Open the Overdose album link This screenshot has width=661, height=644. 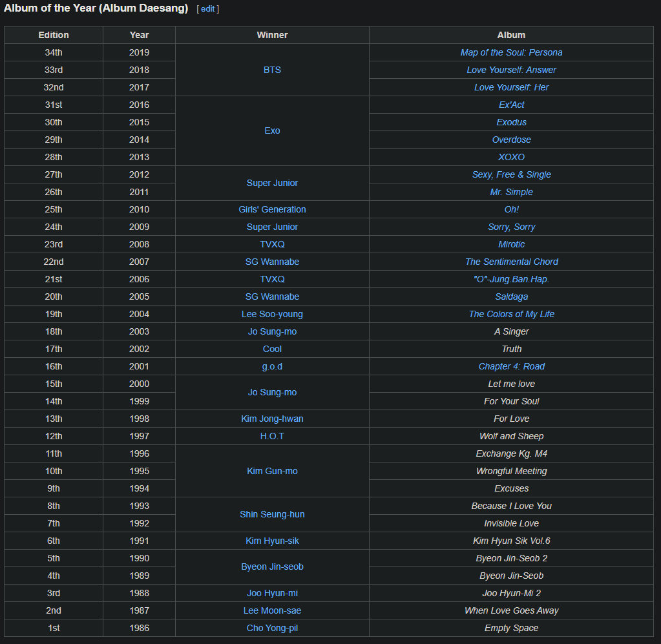[511, 140]
